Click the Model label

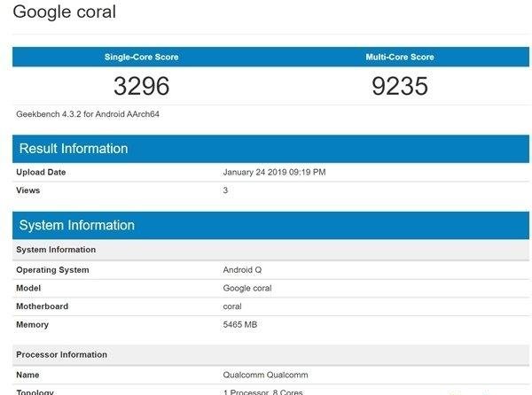click(28, 289)
